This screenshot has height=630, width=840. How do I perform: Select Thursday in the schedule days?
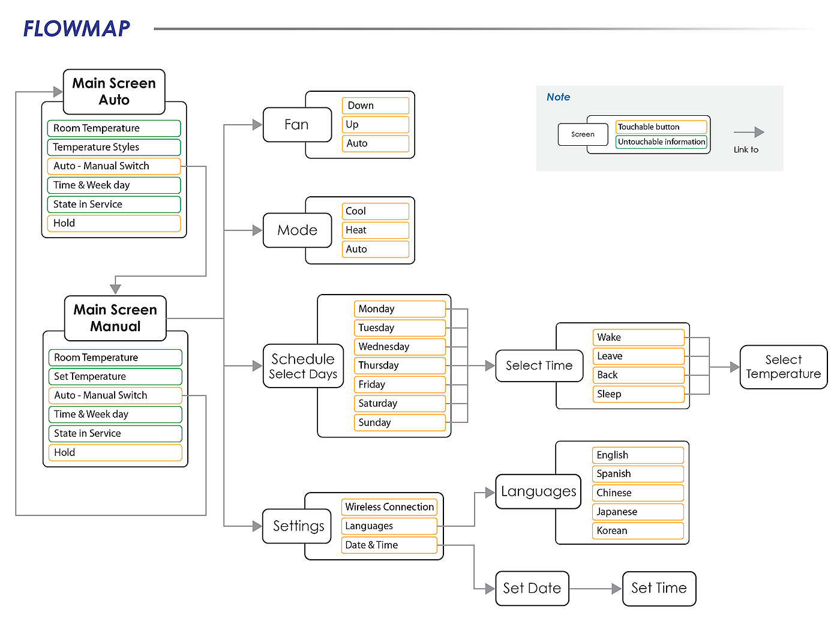(400, 365)
